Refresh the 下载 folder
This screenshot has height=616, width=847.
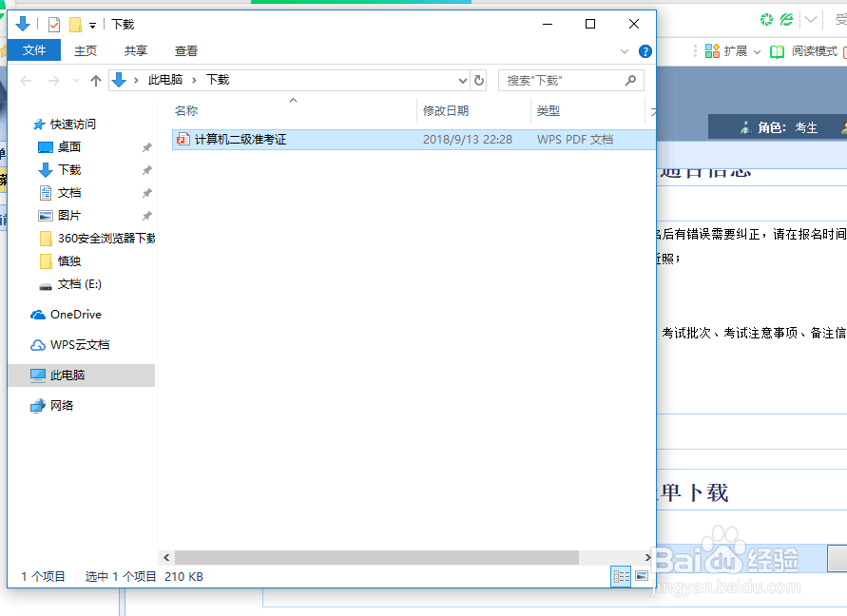478,81
